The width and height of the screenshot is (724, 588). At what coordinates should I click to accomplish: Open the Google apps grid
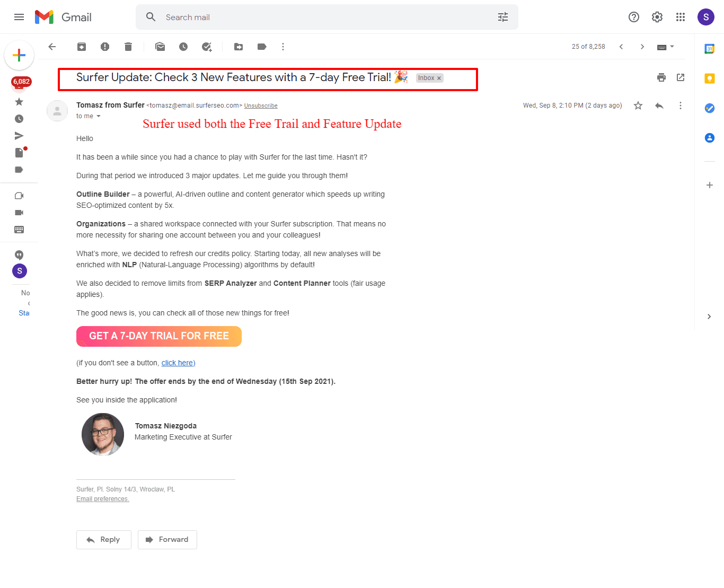tap(681, 17)
